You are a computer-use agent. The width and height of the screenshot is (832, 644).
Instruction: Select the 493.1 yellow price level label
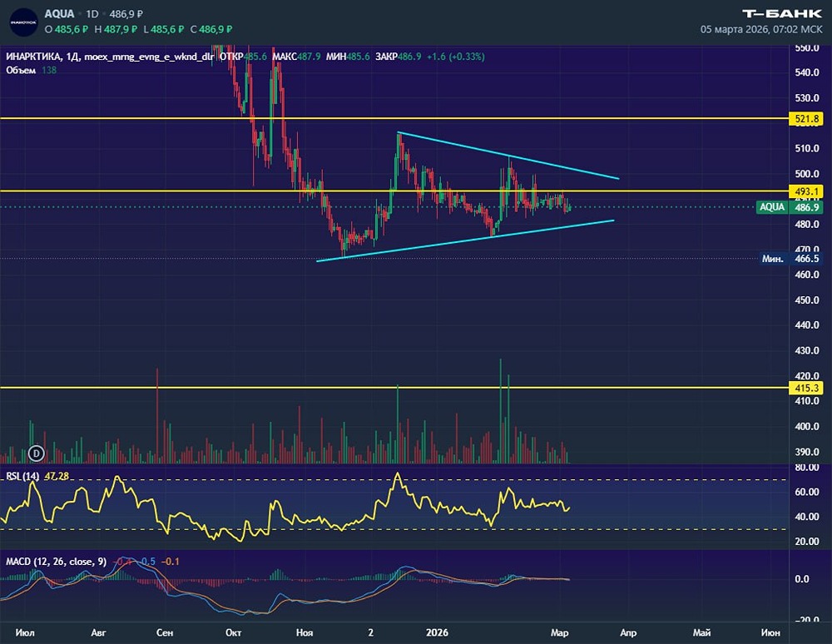806,191
